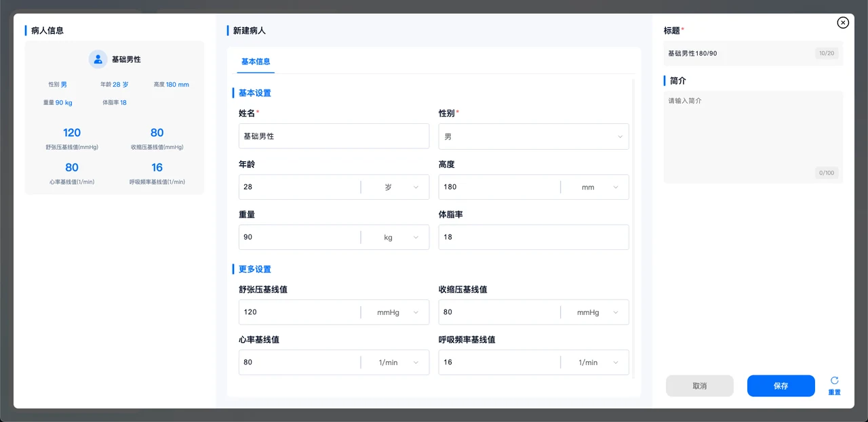Click the 0/100 description character counter
868x422 pixels.
coord(827,173)
